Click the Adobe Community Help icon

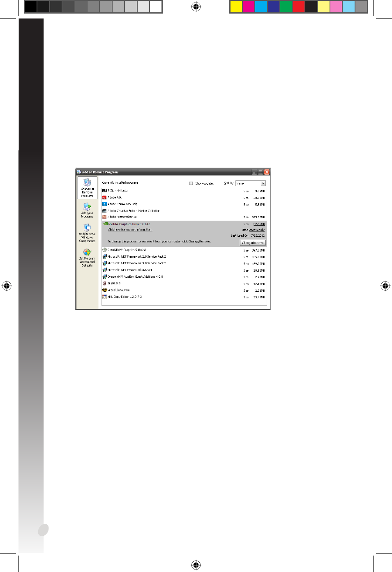coord(104,204)
